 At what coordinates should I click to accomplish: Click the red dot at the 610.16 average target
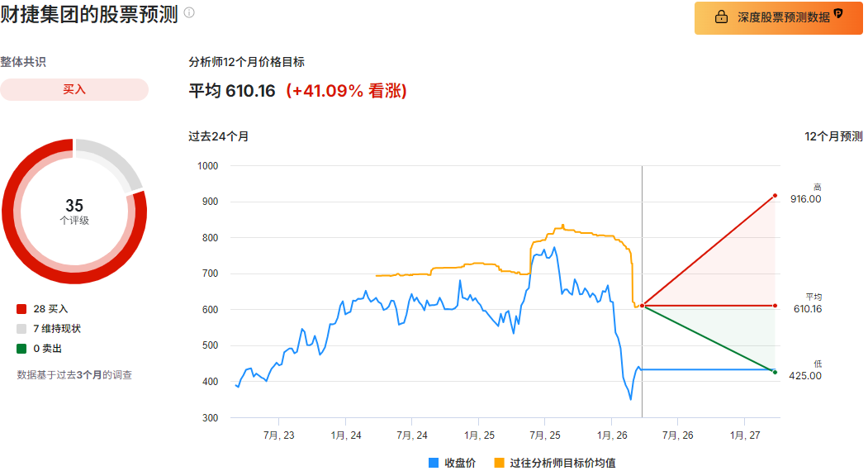coord(775,306)
